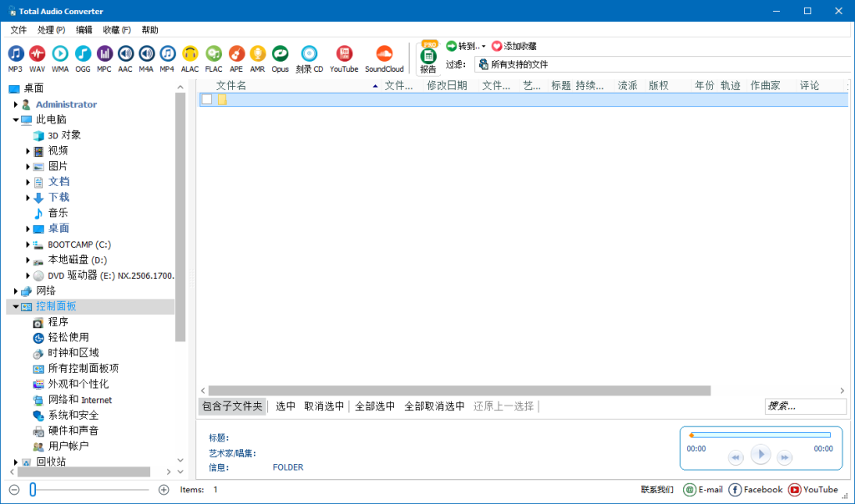Toggle Include Subfolders (包含子文件夹)
This screenshot has height=504, width=855.
tap(232, 406)
